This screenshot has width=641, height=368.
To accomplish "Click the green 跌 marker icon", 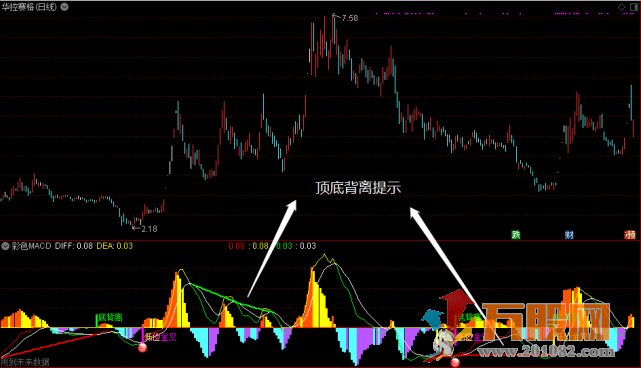I will [x=516, y=235].
